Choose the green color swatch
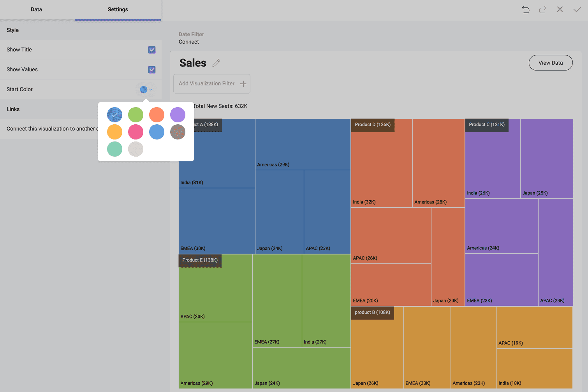Viewport: 588px width, 392px height. (136, 115)
